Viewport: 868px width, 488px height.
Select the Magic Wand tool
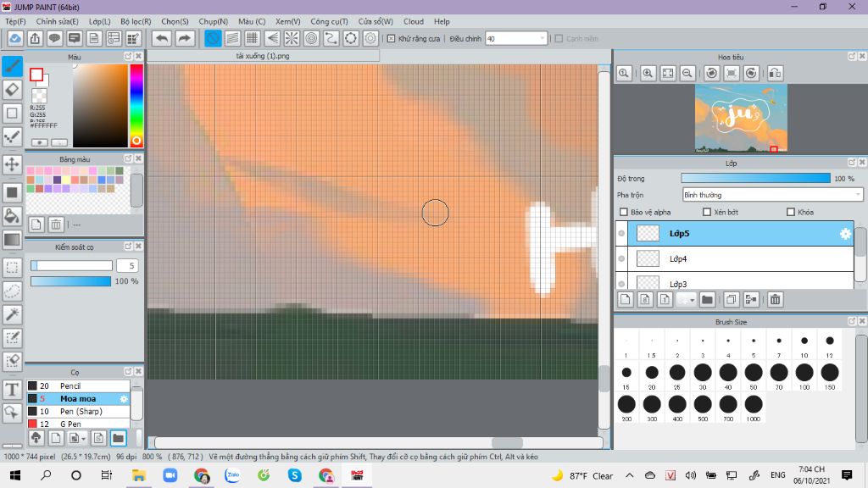12,314
